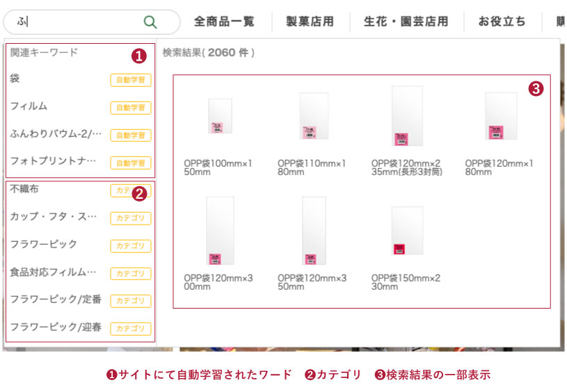The height and width of the screenshot is (392, 567).
Task: Open the 全商品一覧 menu
Action: tap(224, 22)
